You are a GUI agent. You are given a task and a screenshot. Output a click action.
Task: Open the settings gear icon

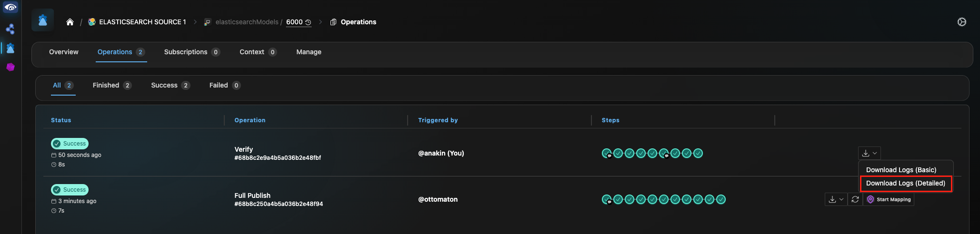click(x=961, y=22)
